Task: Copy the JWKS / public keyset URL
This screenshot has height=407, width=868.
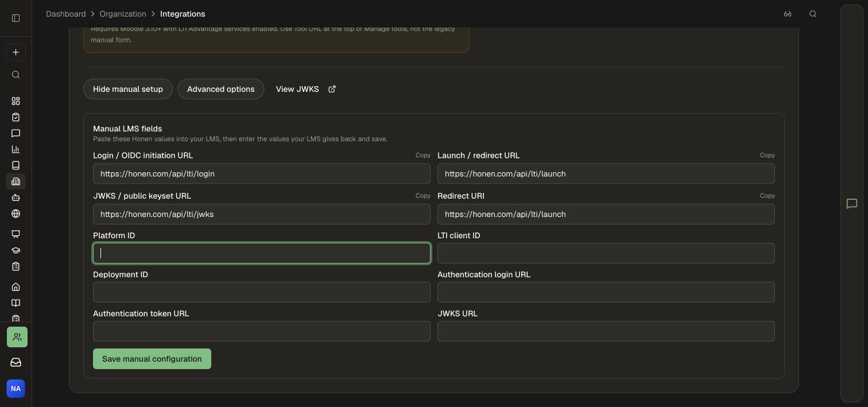Action: 423,196
